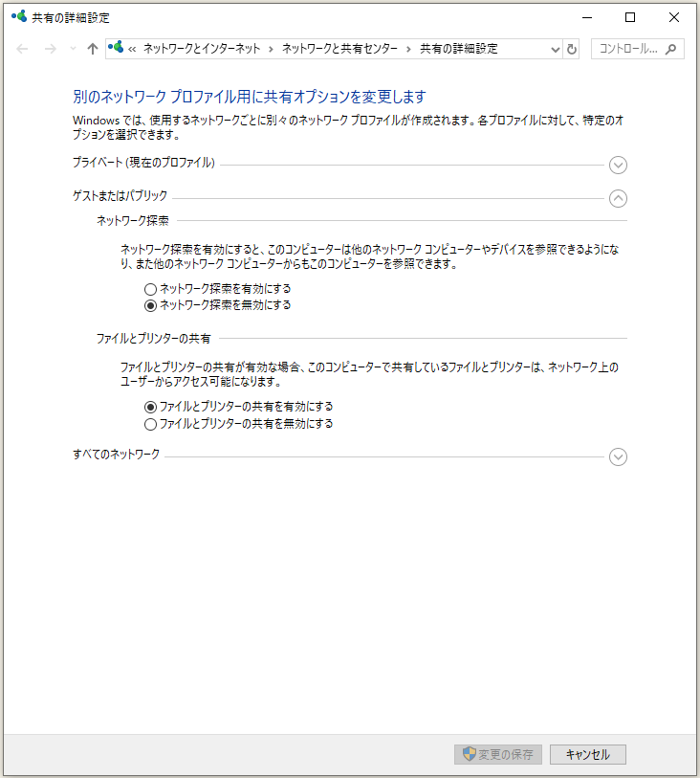Click the network icon in address bar
The image size is (700, 778).
116,48
